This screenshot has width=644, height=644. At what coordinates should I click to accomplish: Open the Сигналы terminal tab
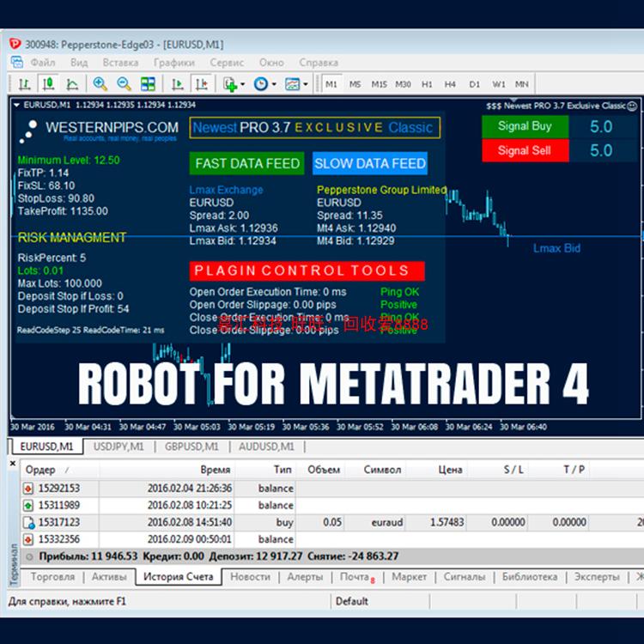pos(464,577)
